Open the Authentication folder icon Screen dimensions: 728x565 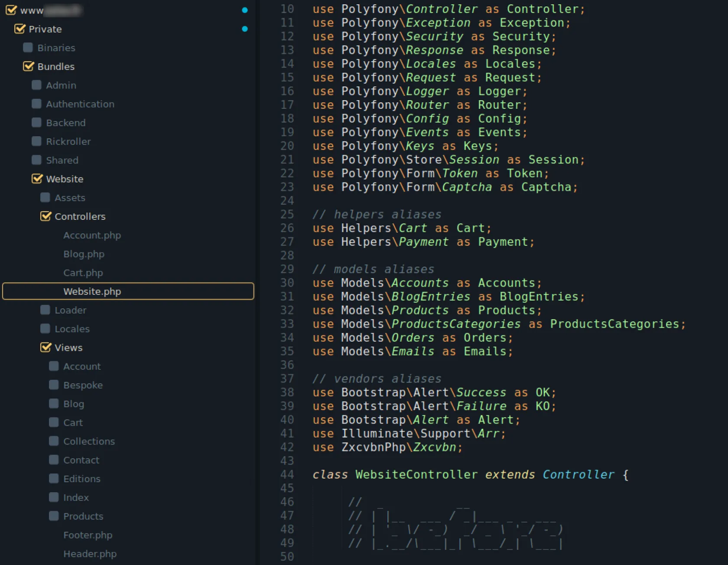click(x=37, y=104)
